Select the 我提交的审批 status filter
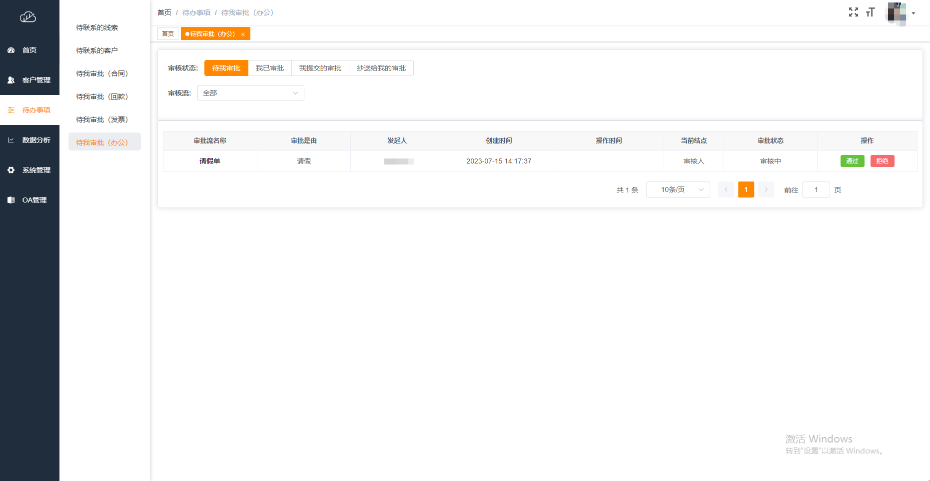The height and width of the screenshot is (481, 930). pos(320,68)
